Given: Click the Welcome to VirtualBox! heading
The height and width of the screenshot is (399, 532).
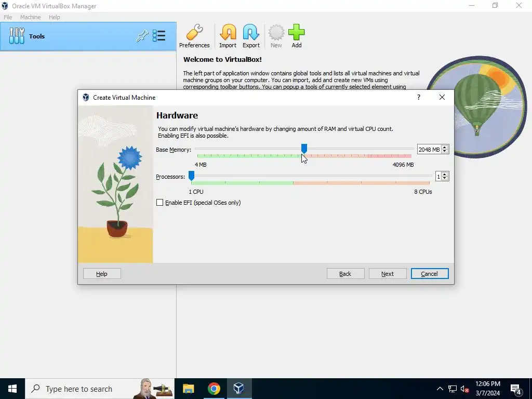Looking at the screenshot, I should point(222,59).
